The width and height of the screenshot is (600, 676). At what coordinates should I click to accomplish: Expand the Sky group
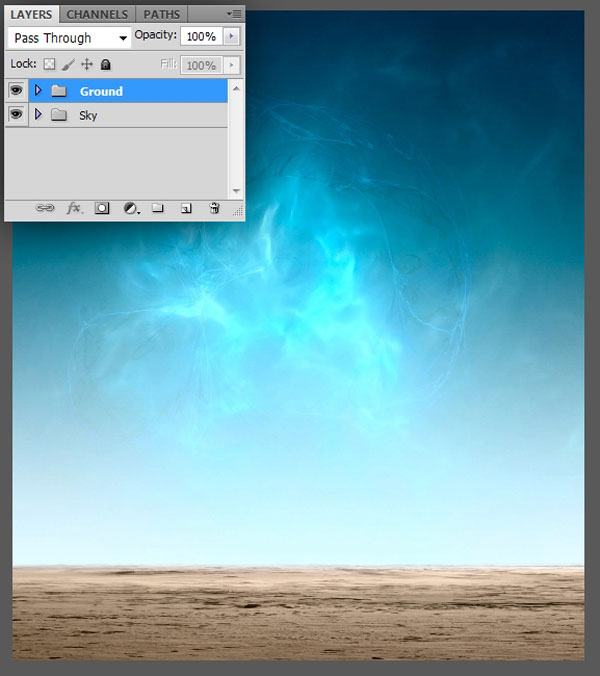pyautogui.click(x=38, y=115)
